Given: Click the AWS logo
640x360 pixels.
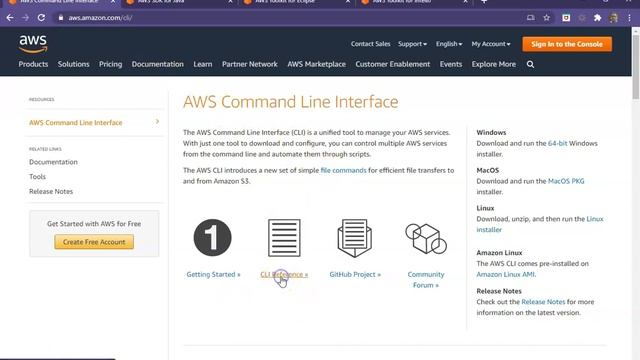Looking at the screenshot, I should [x=33, y=44].
